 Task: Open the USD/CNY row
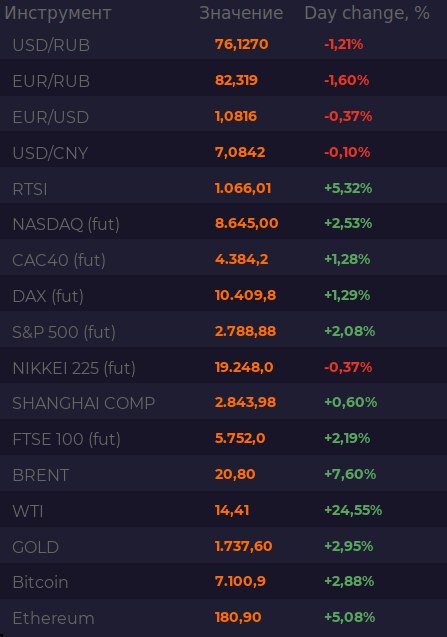click(224, 153)
